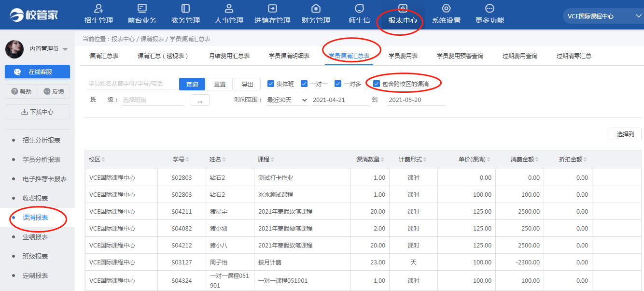Click the 选择班级 class input field
Image resolution: width=644 pixels, height=291 pixels.
click(152, 100)
